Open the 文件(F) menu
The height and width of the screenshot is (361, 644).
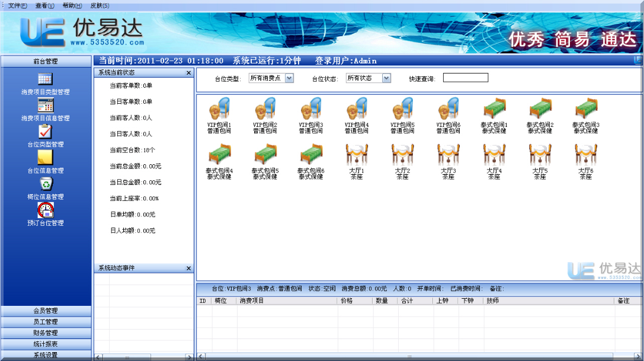(18, 5)
